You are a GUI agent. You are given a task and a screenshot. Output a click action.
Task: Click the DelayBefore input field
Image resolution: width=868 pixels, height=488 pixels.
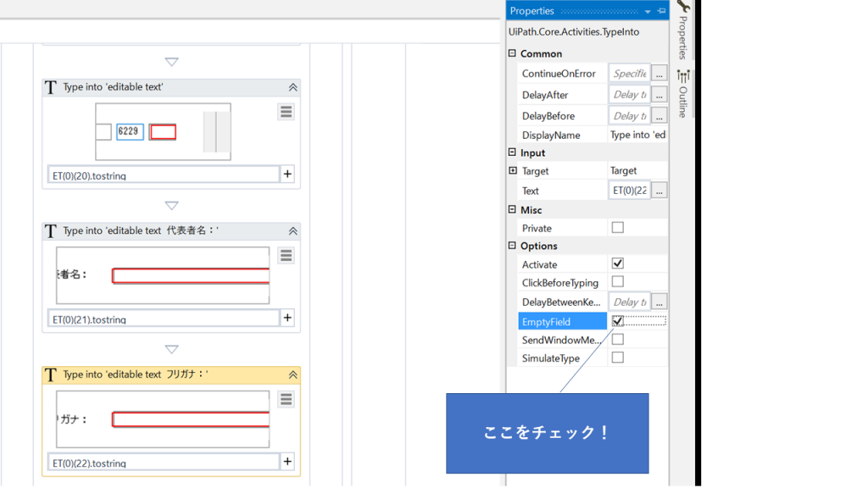click(x=629, y=115)
